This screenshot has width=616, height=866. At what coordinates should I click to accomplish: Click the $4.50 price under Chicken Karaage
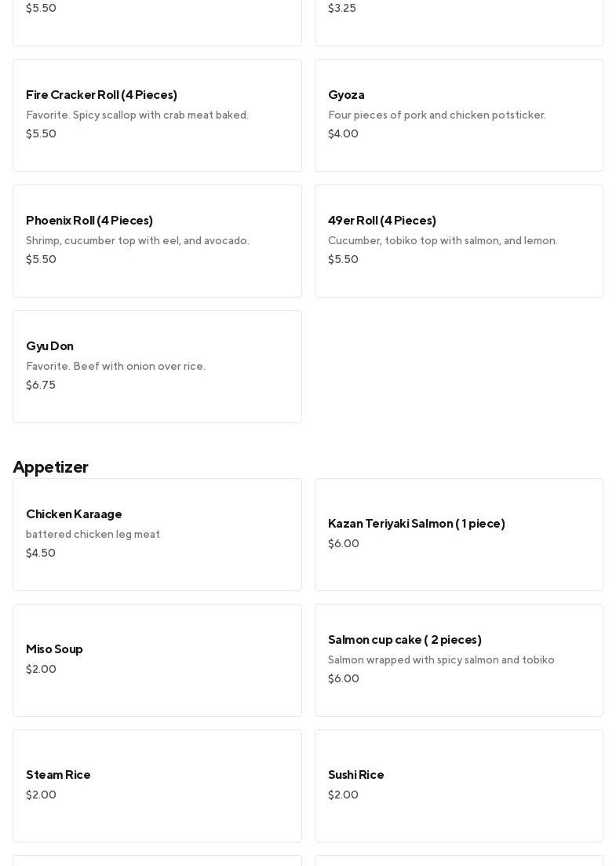point(41,553)
